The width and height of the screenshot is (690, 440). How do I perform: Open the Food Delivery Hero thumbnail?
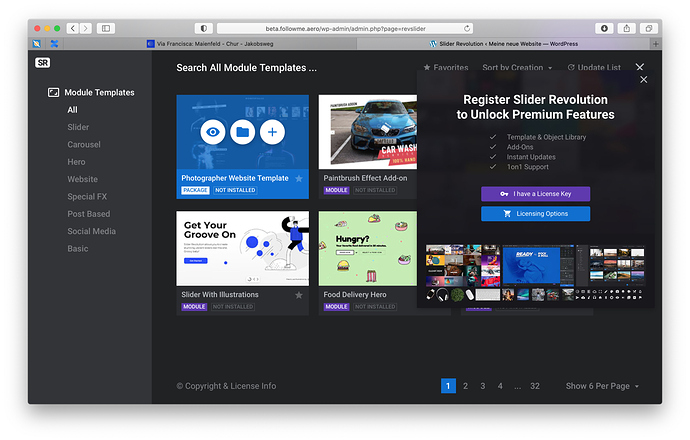[x=368, y=249]
